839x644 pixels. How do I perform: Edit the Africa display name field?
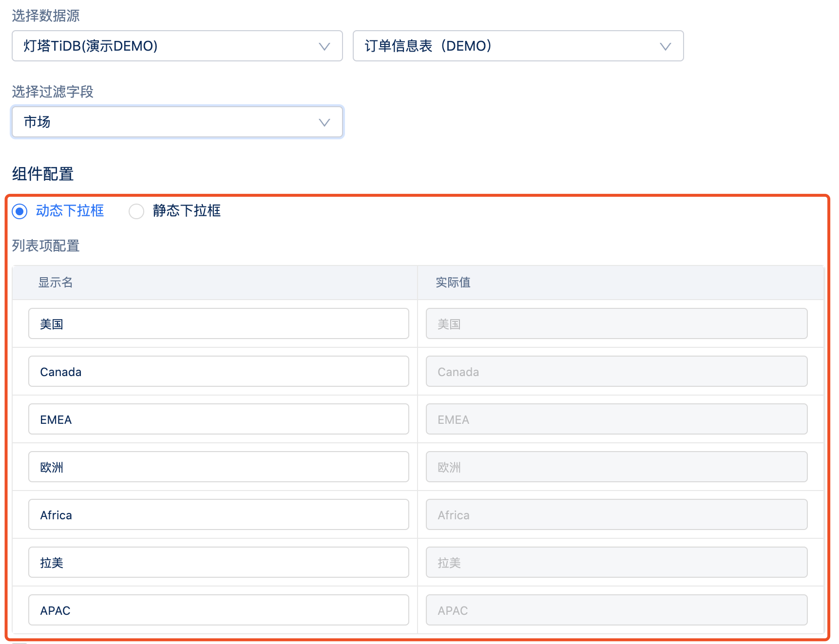click(219, 514)
